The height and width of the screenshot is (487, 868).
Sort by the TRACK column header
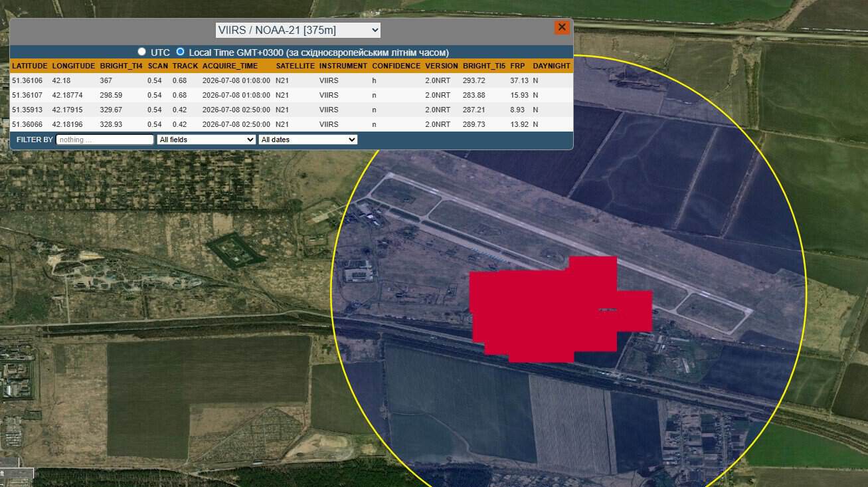click(185, 66)
